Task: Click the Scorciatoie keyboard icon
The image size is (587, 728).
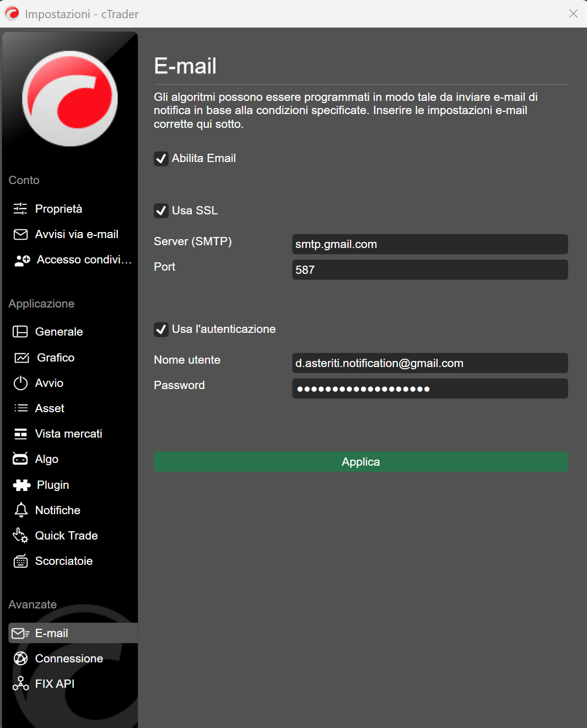Action: (x=20, y=561)
